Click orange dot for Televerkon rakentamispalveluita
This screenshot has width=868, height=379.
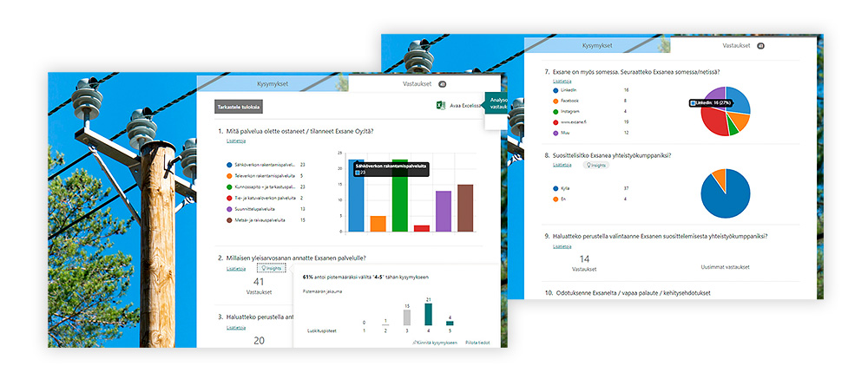tap(229, 176)
